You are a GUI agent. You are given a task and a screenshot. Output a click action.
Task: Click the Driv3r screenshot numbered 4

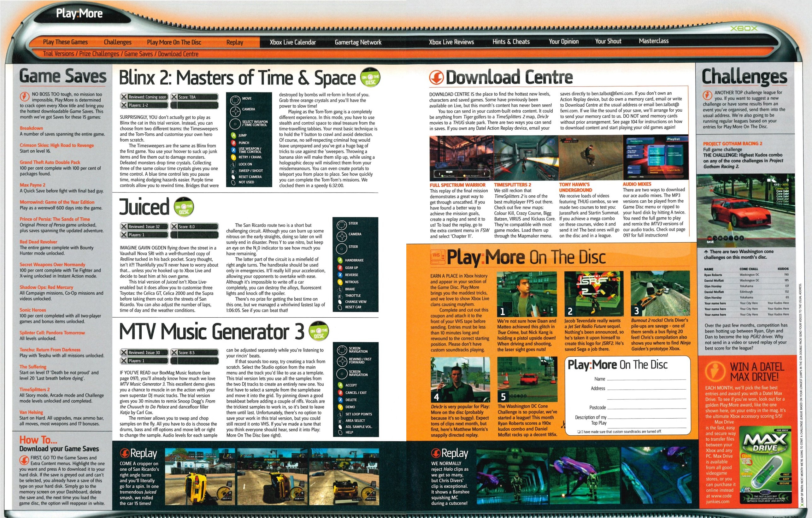460,380
